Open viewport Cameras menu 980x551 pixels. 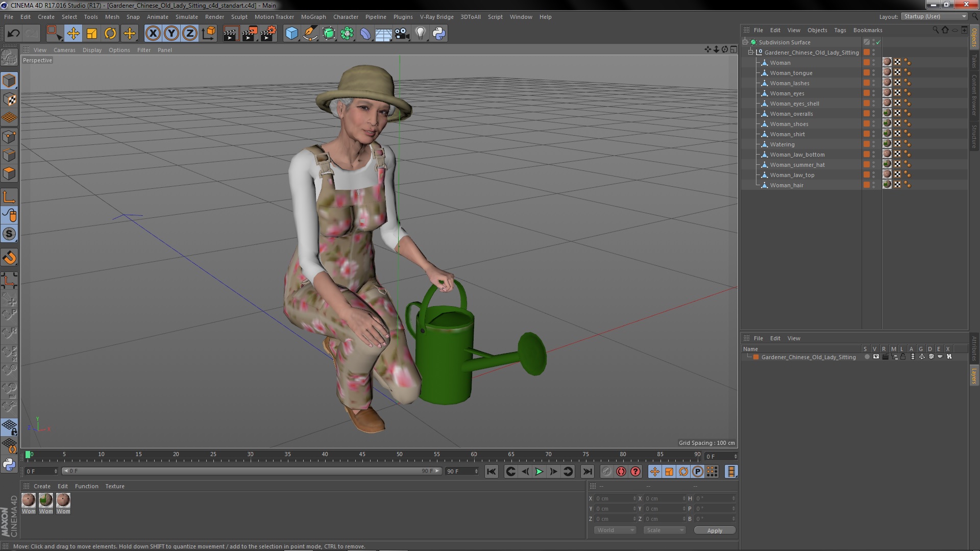click(x=64, y=50)
